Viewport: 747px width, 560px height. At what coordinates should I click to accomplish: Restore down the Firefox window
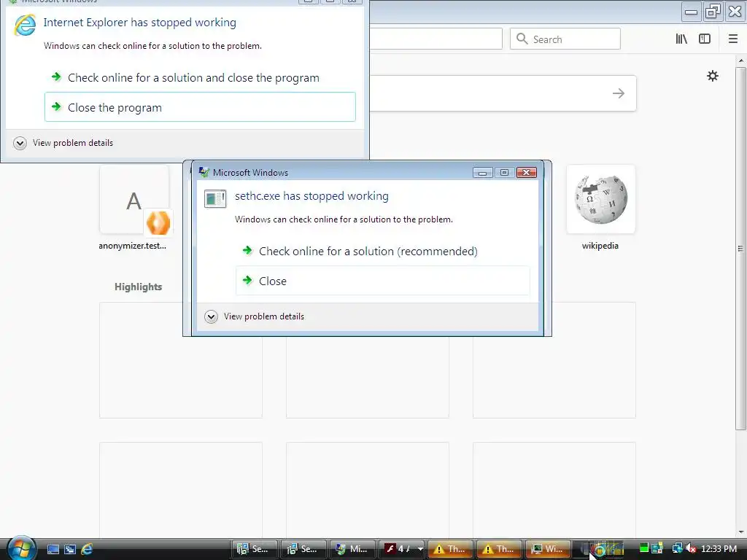click(x=713, y=12)
